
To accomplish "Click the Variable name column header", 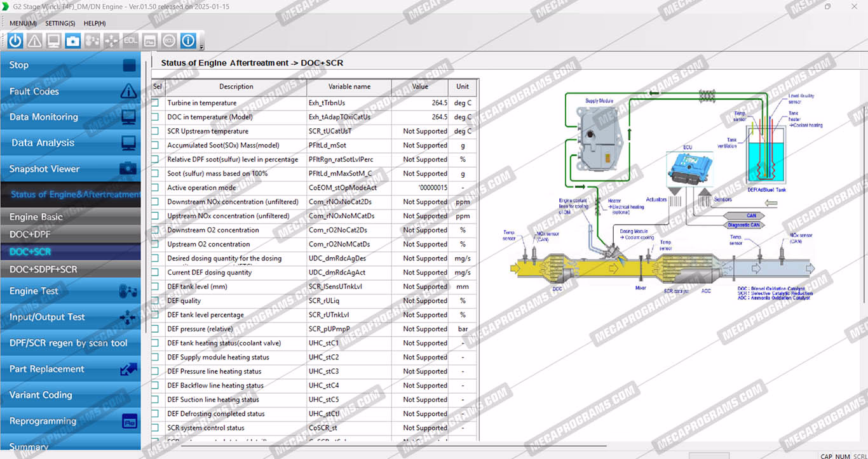I will point(349,87).
